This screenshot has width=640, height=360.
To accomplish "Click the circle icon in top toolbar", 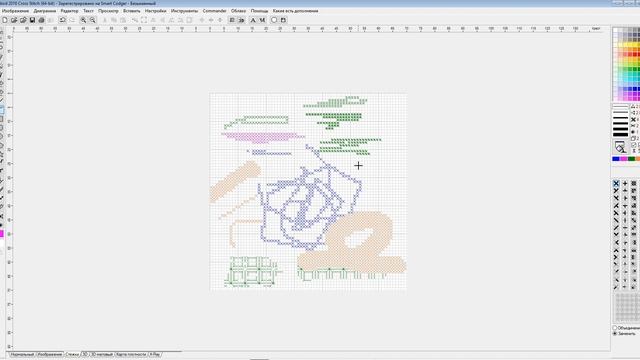I will (274, 20).
